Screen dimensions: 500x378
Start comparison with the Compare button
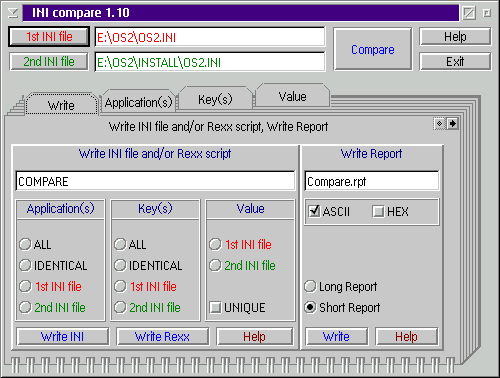pos(373,49)
